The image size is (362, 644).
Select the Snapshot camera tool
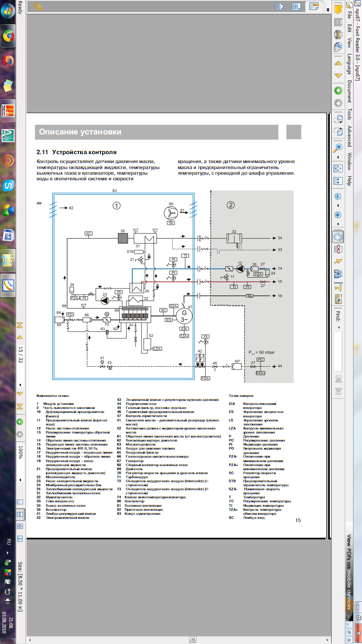(x=338, y=299)
